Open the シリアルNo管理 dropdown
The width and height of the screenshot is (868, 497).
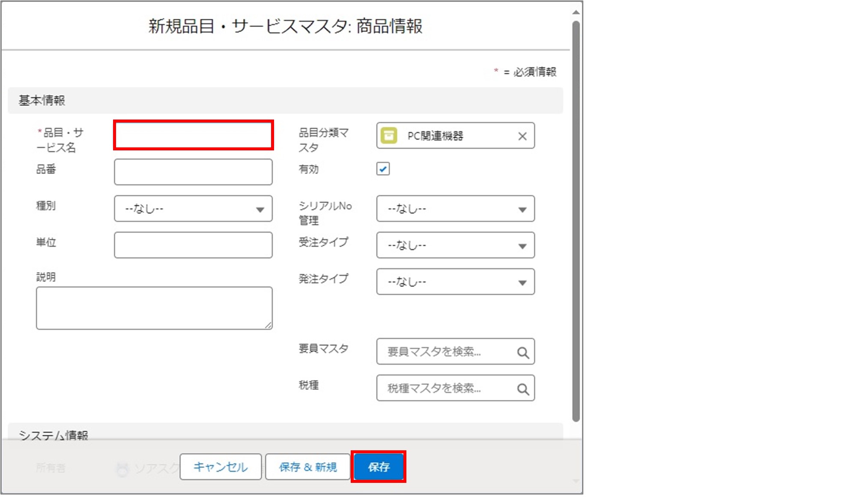(456, 209)
